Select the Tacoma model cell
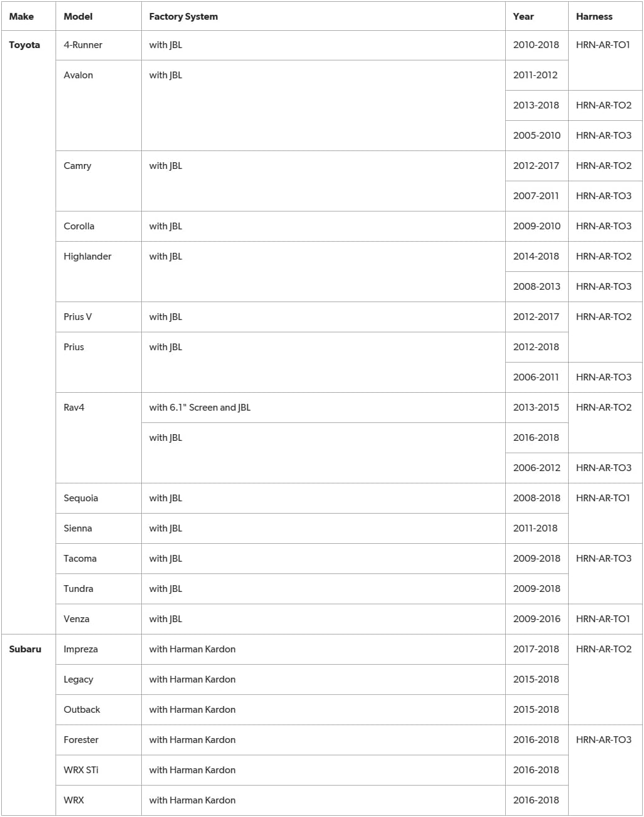 (80, 559)
